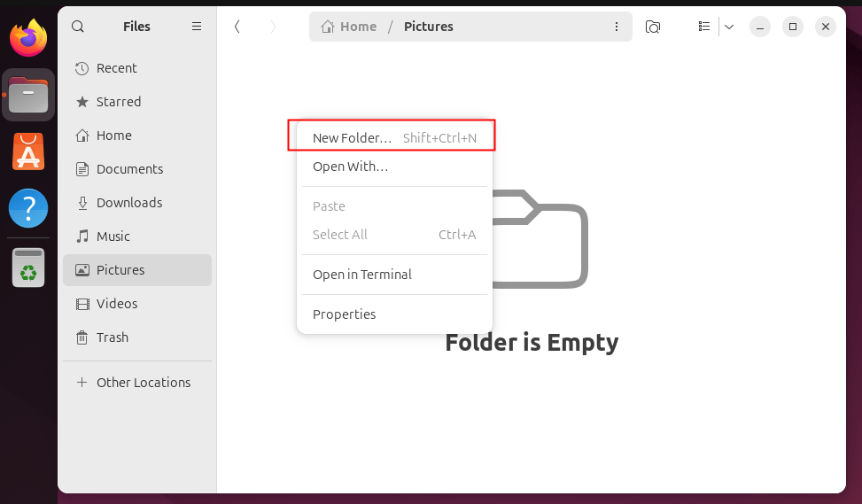Open the Files hamburger main menu
Image resolution: width=862 pixels, height=504 pixels.
click(x=197, y=27)
